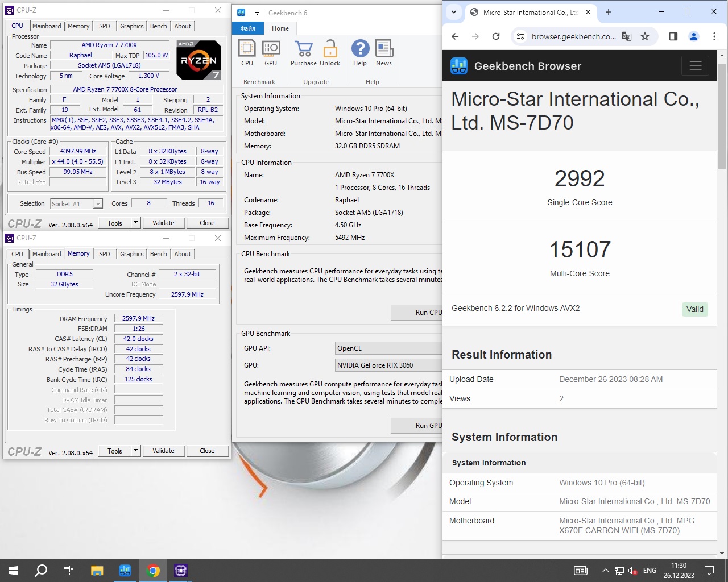Viewport: 728px width, 582px height.
Task: Open the GPU API OpenCL dropdown
Action: click(389, 348)
